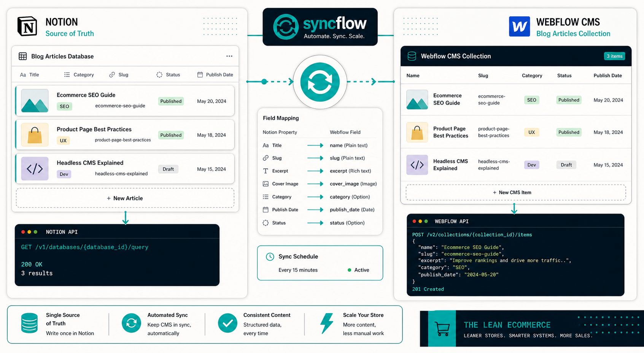The height and width of the screenshot is (353, 644).
Task: Click the Every 15 minutes schedule text
Action: 298,270
